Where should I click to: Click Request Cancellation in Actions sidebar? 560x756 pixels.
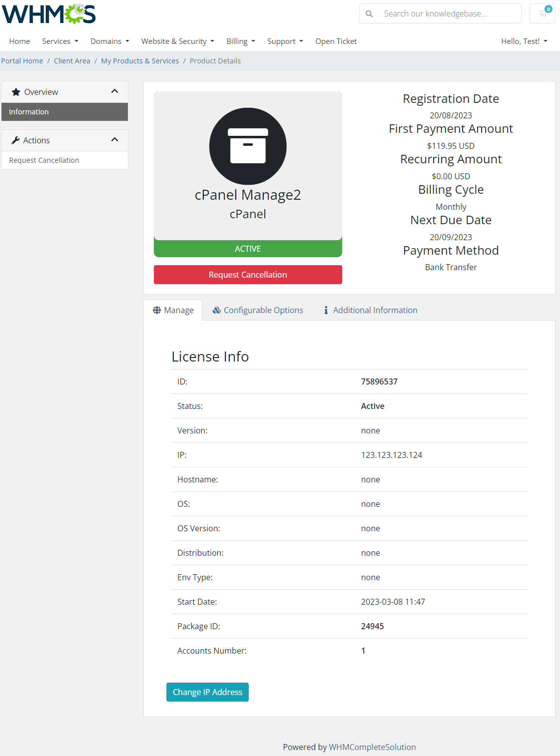pos(65,160)
